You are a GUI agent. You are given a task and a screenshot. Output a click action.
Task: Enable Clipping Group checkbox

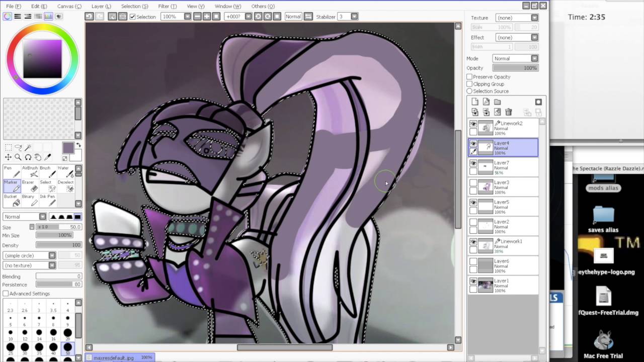469,84
